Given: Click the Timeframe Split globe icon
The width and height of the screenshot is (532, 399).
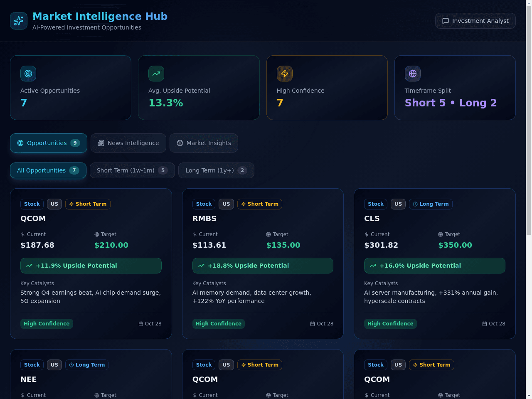Looking at the screenshot, I should point(413,74).
